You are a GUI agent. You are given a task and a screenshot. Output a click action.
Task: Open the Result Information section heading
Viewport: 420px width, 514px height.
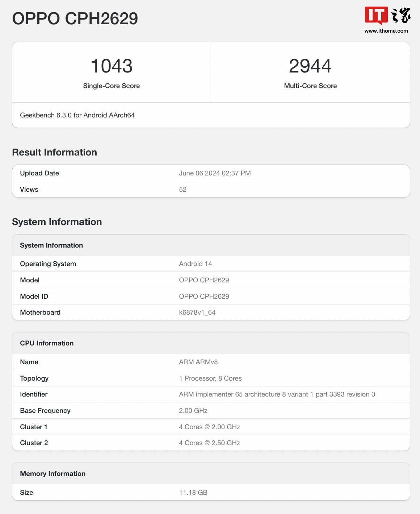coord(54,152)
